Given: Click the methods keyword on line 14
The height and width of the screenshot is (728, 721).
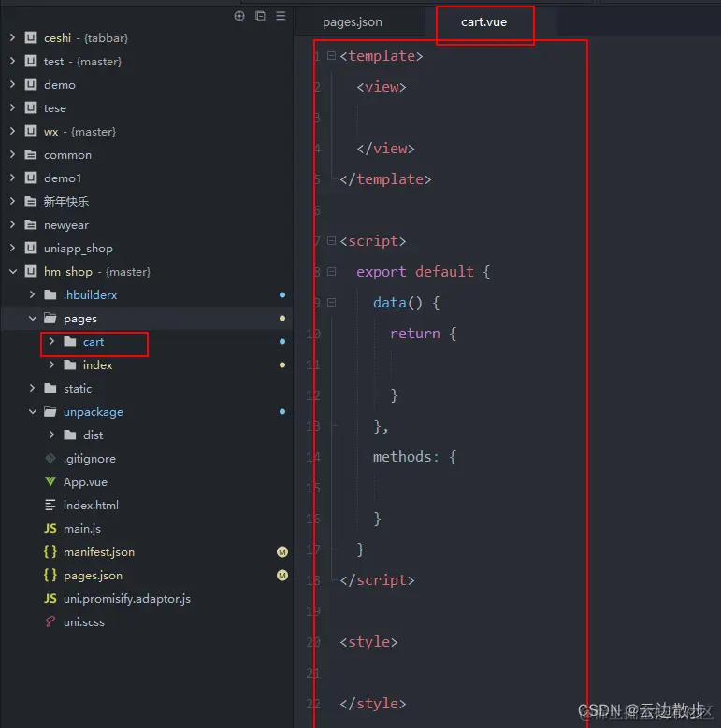Looking at the screenshot, I should pos(402,457).
